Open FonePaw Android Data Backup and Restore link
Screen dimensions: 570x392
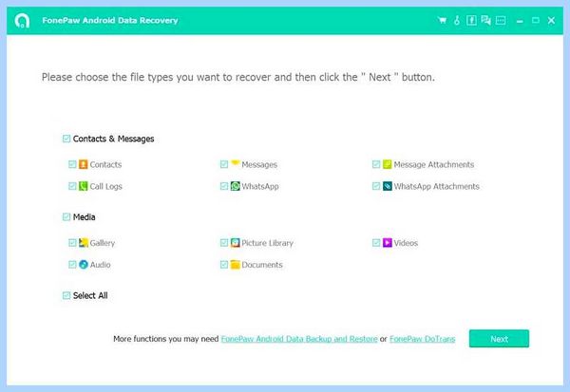pos(299,339)
